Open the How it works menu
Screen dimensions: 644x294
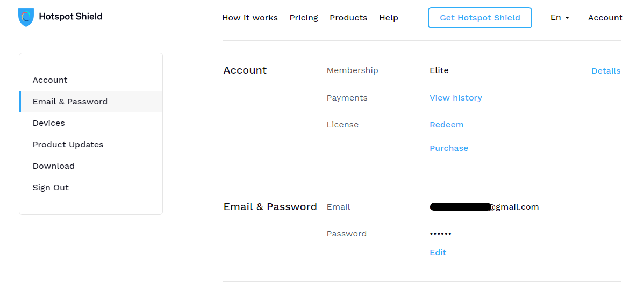(250, 18)
